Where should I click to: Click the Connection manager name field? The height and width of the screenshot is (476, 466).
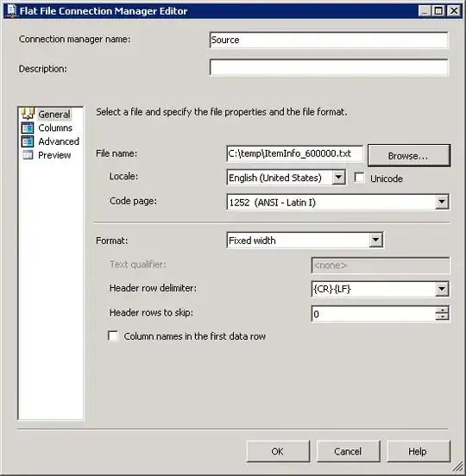coord(329,40)
